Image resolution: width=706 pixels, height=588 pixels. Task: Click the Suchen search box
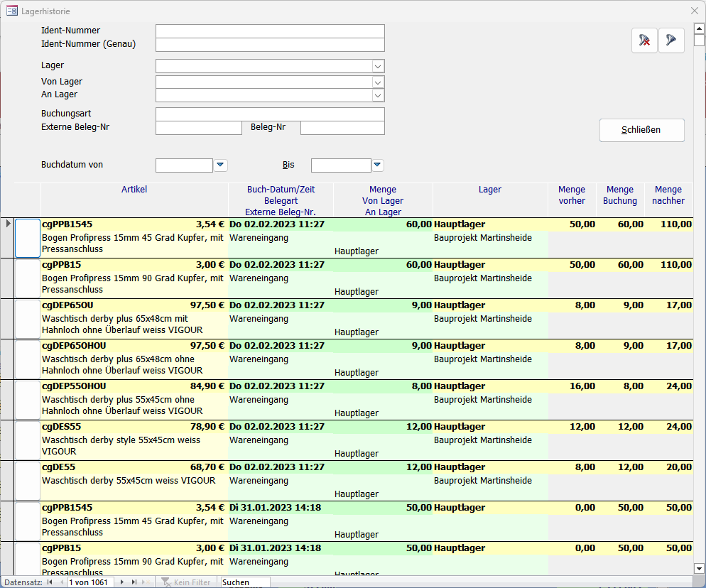[245, 582]
